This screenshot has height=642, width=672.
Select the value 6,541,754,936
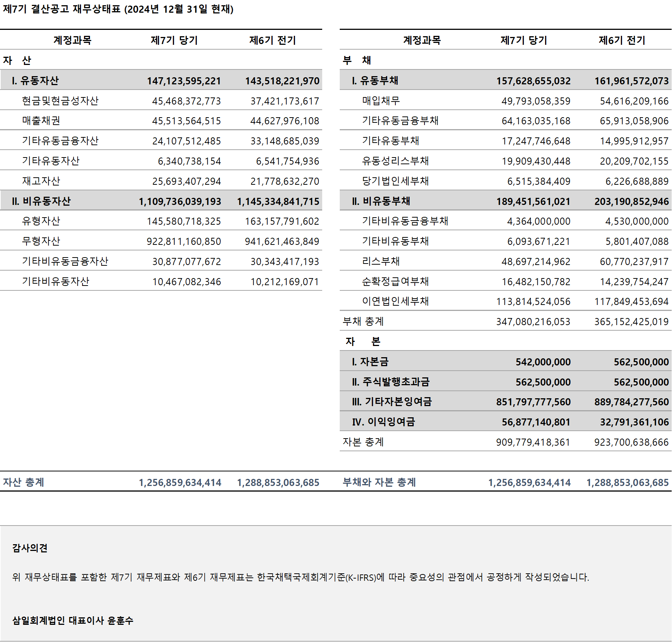288,161
